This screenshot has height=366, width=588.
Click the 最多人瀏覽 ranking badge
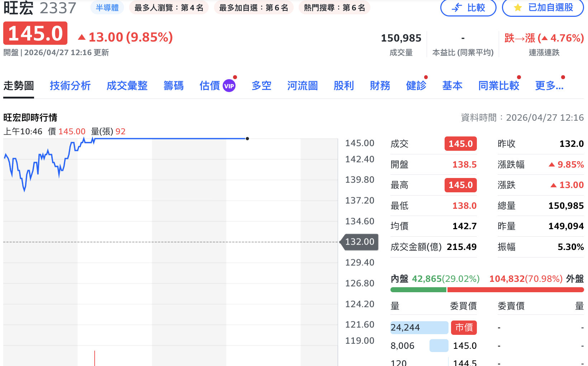[169, 8]
